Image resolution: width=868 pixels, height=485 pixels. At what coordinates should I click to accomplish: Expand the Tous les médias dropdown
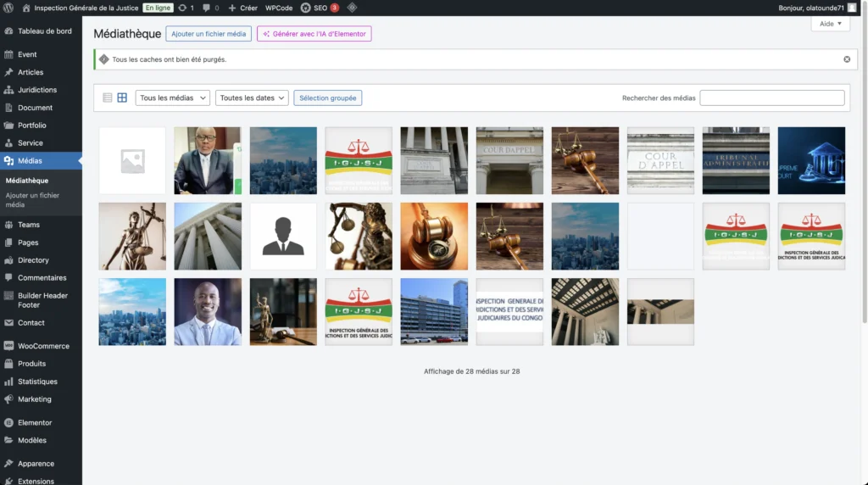[173, 98]
